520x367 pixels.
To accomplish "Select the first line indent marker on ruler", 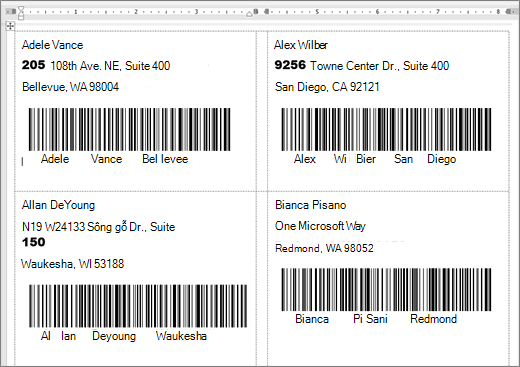I will click(x=21, y=8).
